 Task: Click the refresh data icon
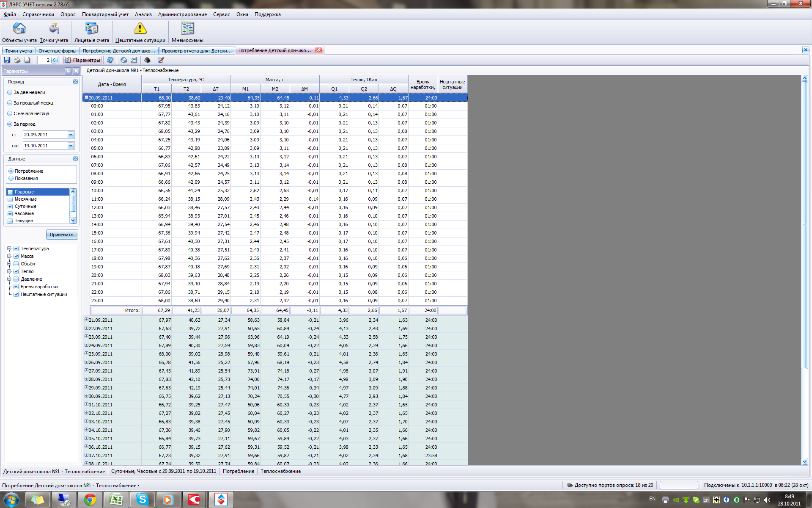coord(110,60)
